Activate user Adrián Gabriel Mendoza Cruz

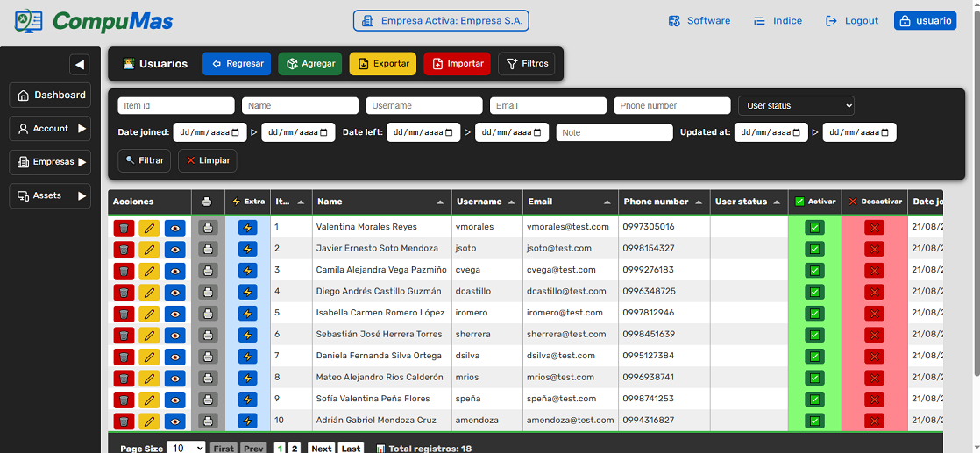[x=814, y=421]
